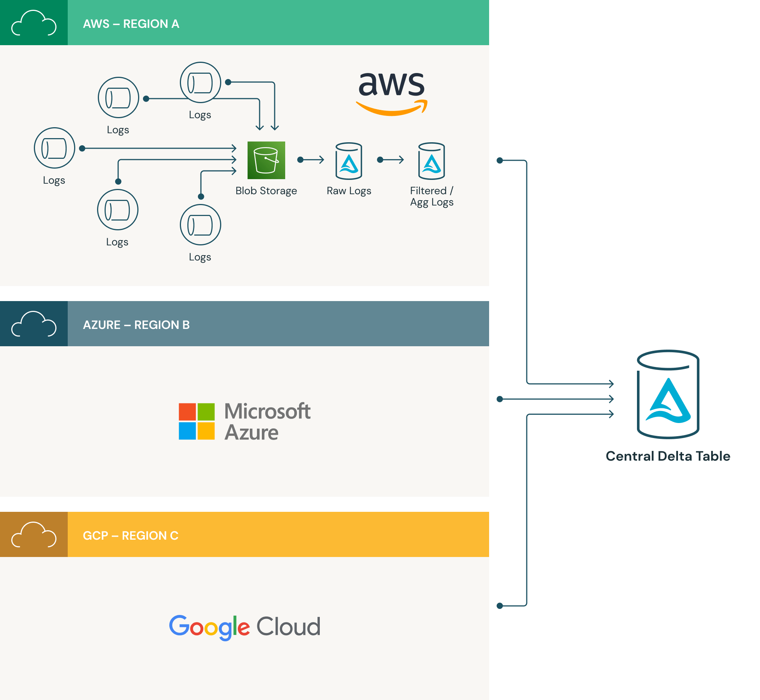Select the leftmost Logs cylinder icon
The height and width of the screenshot is (700, 760).
tap(55, 148)
